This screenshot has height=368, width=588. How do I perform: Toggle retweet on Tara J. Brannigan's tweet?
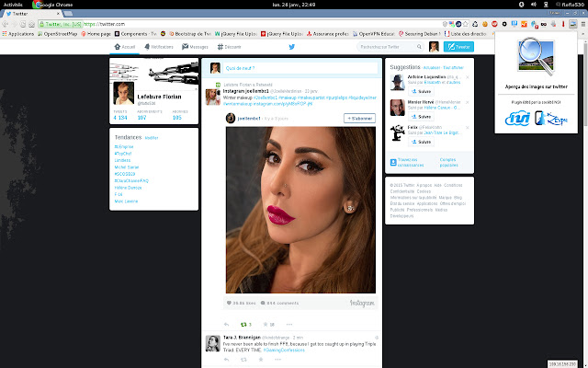click(x=243, y=360)
